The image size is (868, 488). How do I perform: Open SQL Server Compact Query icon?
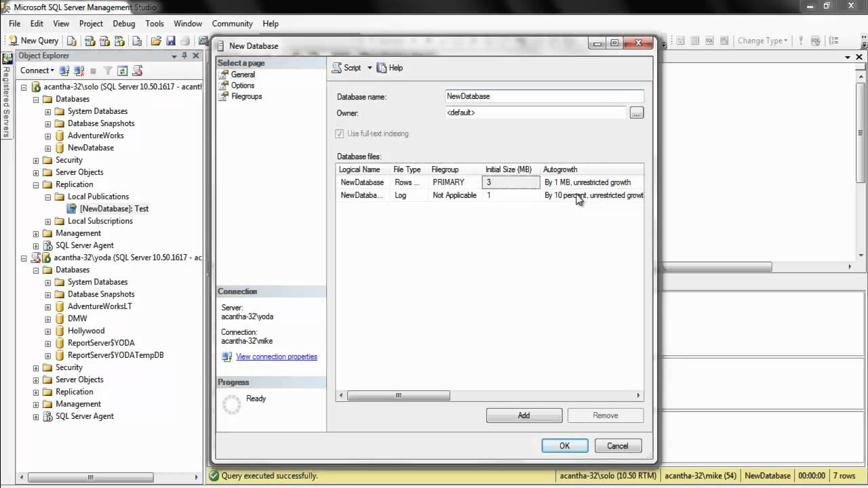[x=137, y=41]
